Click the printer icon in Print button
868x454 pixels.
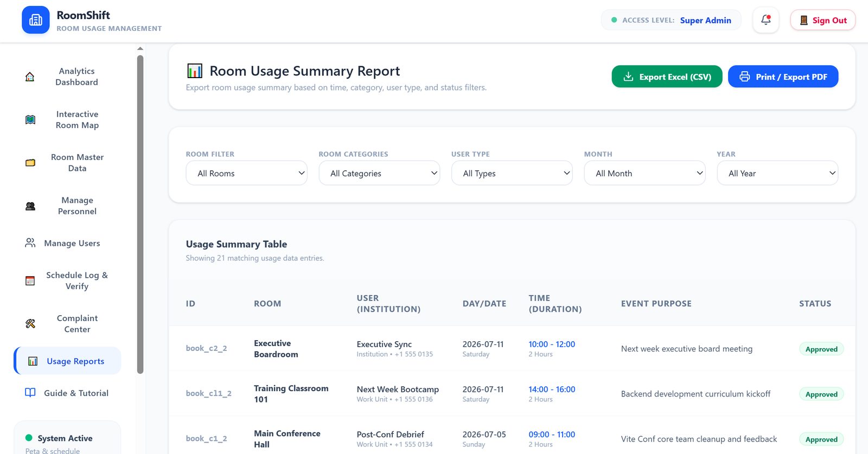[744, 76]
